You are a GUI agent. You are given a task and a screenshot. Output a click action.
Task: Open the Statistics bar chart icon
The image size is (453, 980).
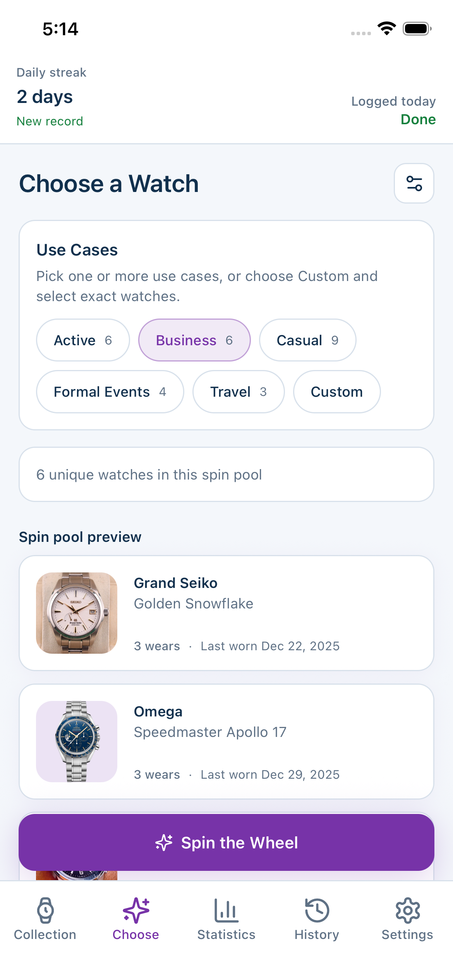tap(226, 910)
